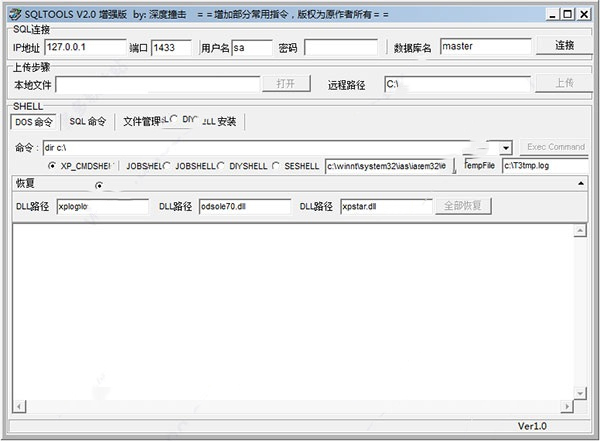
Task: Click the output area scroll-left arrow
Action: click(19, 406)
